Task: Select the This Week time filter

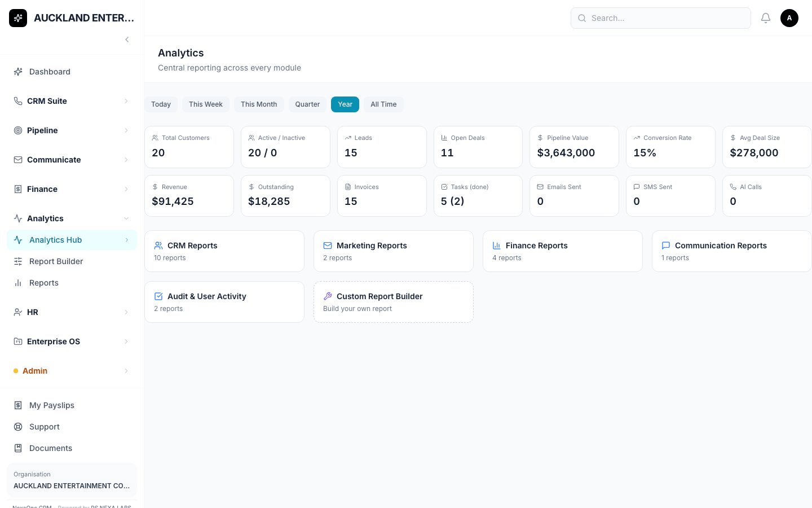Action: tap(206, 104)
